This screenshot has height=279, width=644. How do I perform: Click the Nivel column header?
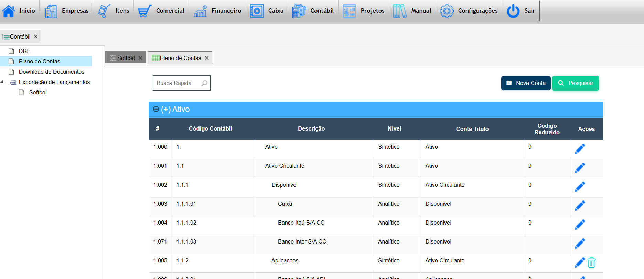(395, 128)
